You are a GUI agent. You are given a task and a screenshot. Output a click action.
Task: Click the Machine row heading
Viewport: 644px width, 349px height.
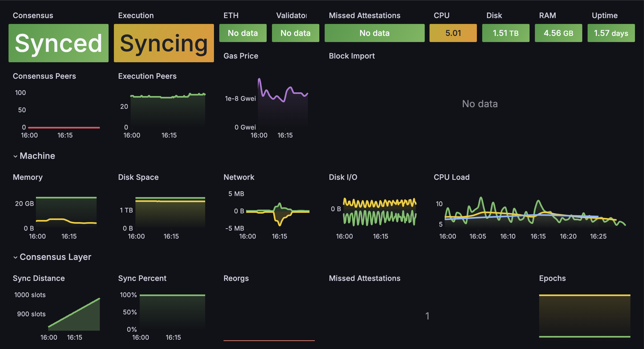pos(37,156)
